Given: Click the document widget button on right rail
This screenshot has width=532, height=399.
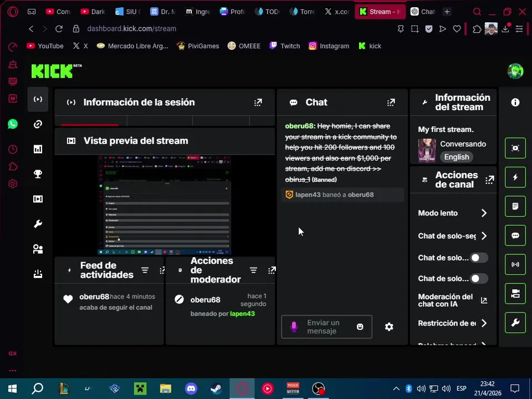Looking at the screenshot, I should tap(515, 206).
